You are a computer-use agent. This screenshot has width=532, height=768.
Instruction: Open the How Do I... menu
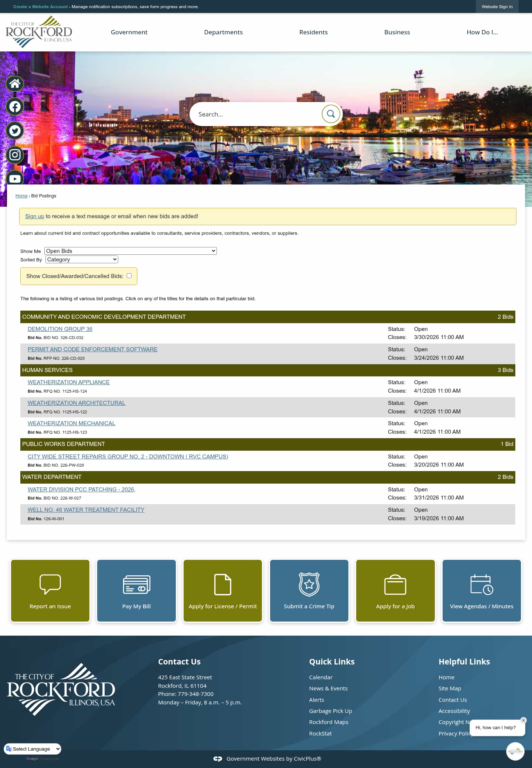pos(482,32)
